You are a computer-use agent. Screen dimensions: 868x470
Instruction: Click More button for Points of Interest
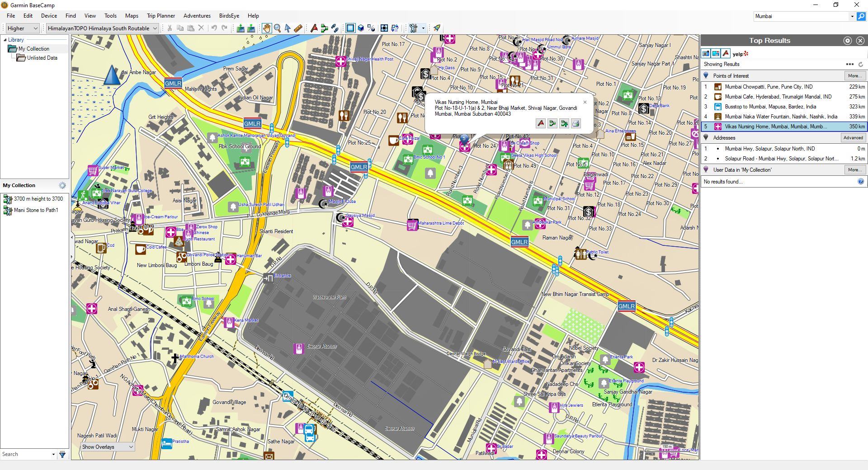854,76
